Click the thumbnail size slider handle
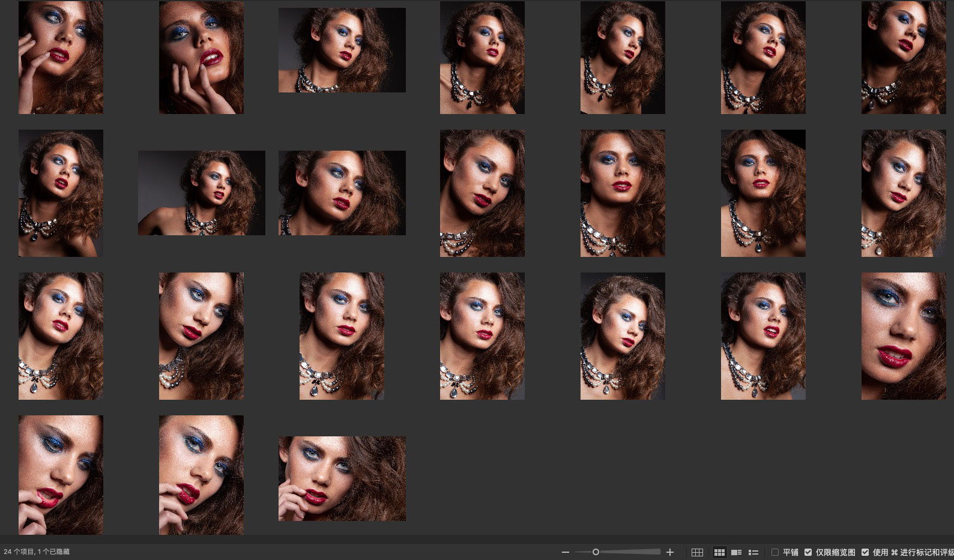Image resolution: width=954 pixels, height=560 pixels. click(x=596, y=552)
